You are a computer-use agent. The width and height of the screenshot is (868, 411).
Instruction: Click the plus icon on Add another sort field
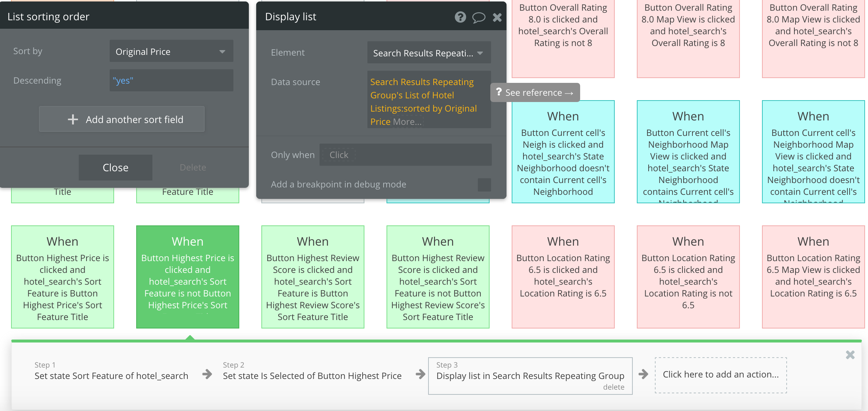coord(73,119)
